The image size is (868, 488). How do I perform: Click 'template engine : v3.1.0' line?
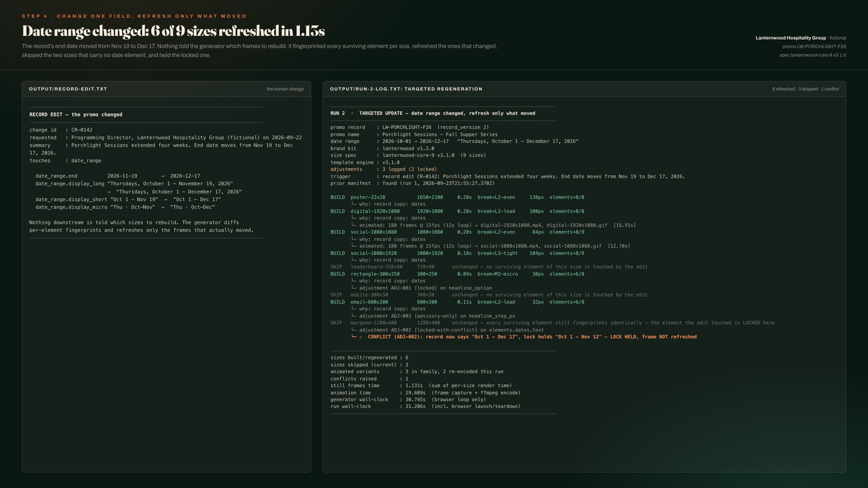(365, 163)
